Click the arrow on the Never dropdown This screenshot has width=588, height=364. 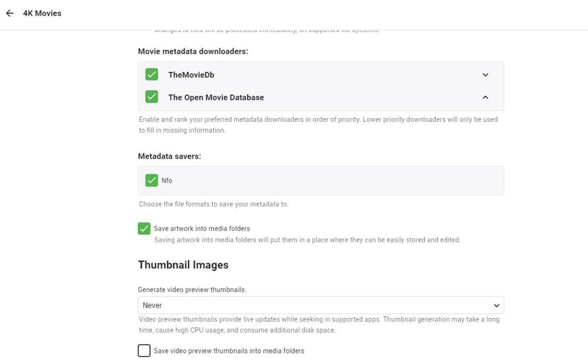[x=496, y=306]
